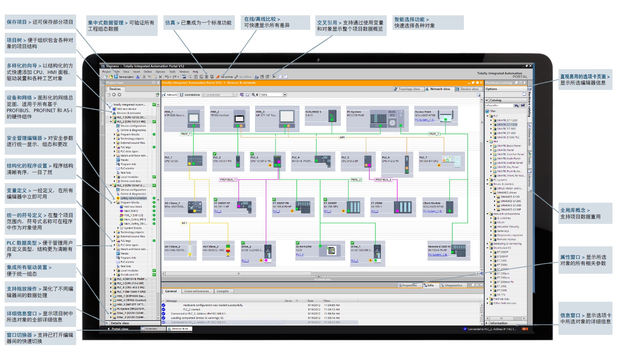This screenshot has height=364, width=619.
Task: Click the zoom magnifier icon in the editor toolbar
Action: coord(253,95)
